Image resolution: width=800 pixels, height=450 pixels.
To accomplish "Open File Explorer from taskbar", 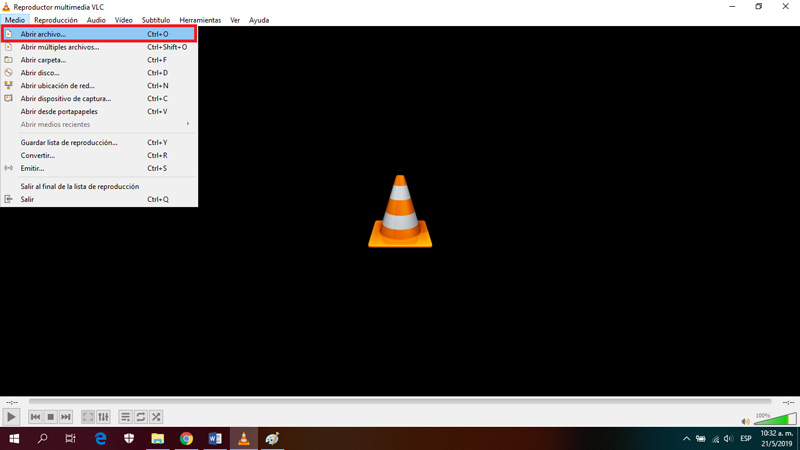I will click(158, 439).
